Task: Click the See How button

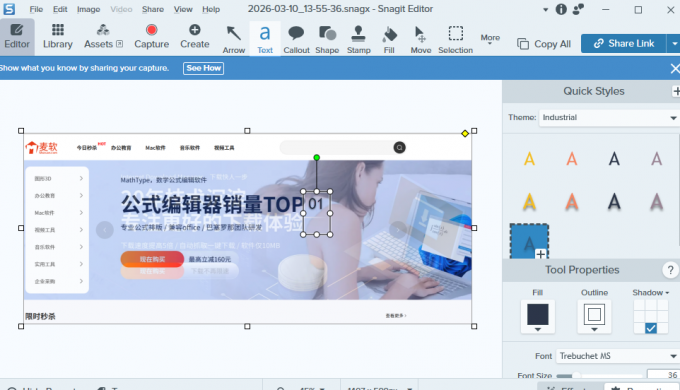Action: (203, 68)
